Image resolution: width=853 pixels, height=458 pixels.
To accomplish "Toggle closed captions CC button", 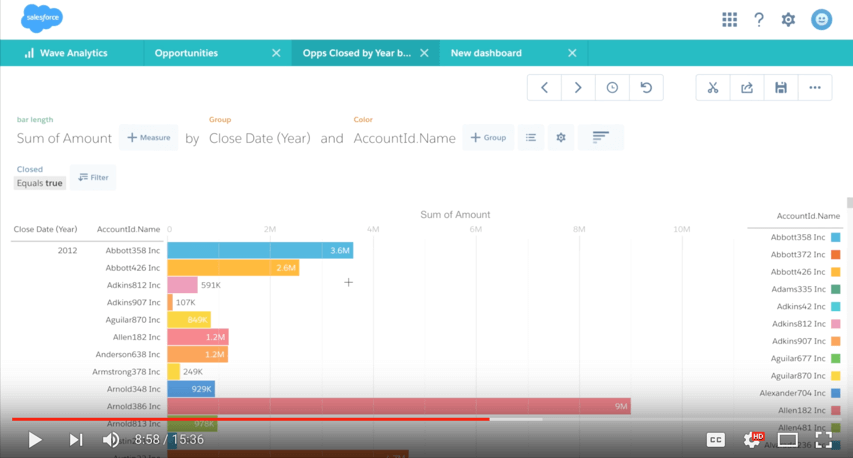I will (715, 440).
